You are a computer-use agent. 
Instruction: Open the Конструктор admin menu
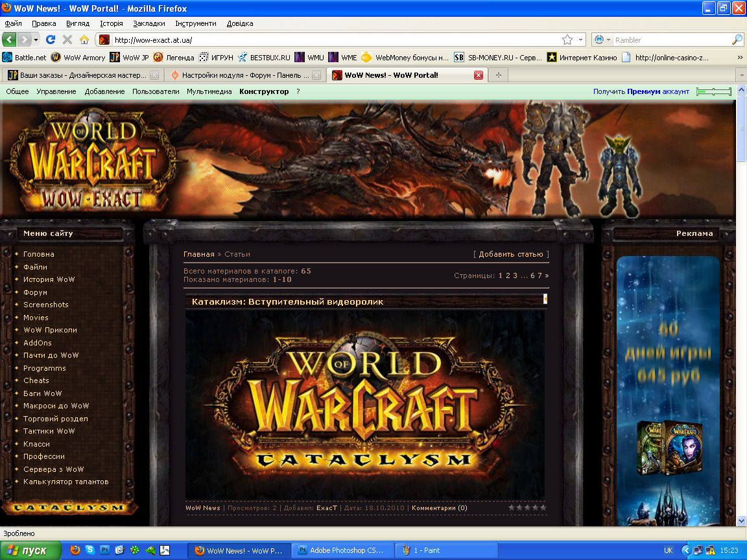(264, 91)
